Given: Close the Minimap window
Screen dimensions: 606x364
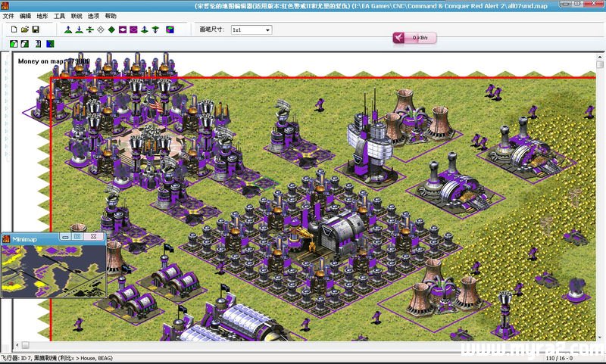Looking at the screenshot, I should (93, 237).
